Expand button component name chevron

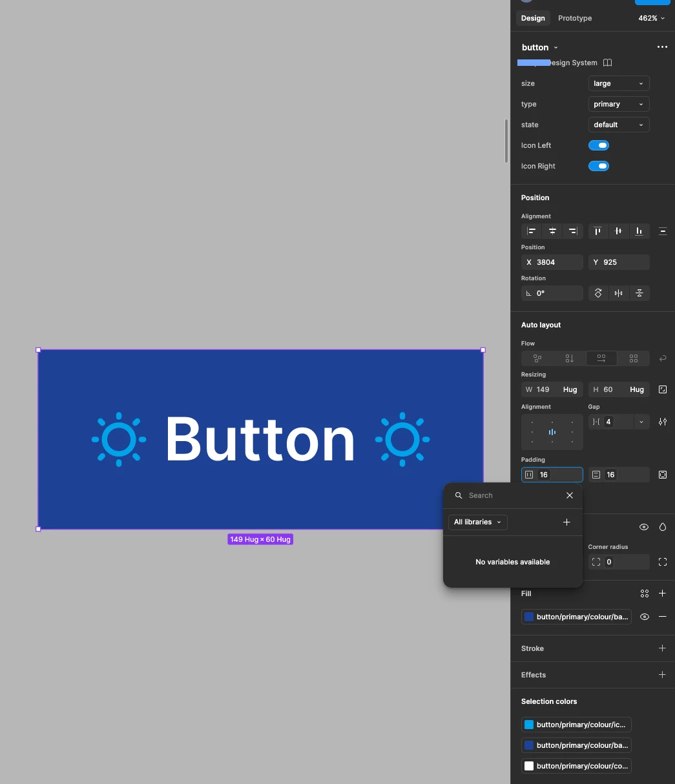[556, 48]
